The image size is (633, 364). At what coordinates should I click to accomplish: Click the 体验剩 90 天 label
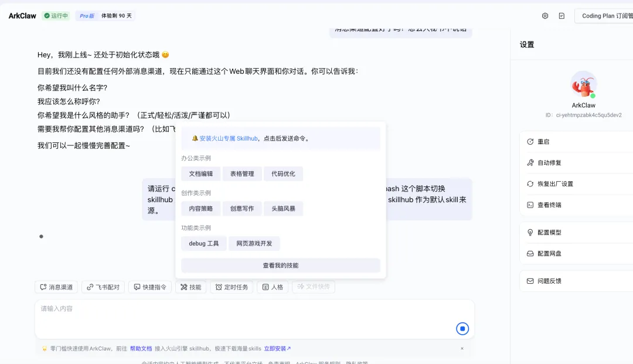[x=116, y=16]
